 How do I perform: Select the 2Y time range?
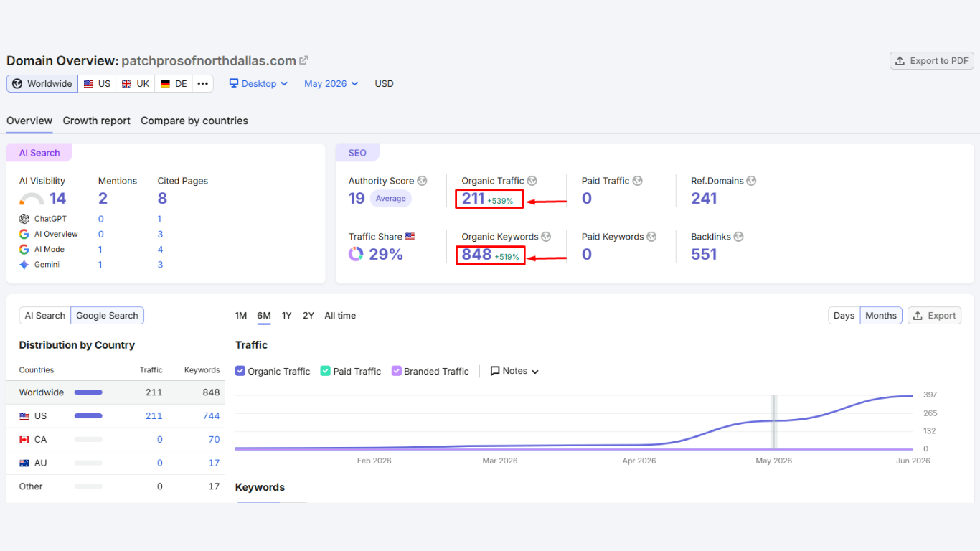(x=308, y=316)
